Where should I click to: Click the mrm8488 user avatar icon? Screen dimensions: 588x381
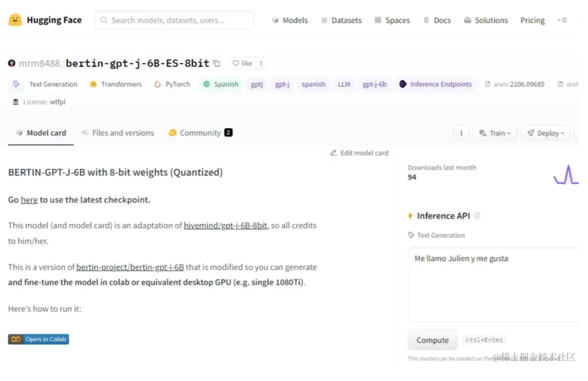pos(12,63)
